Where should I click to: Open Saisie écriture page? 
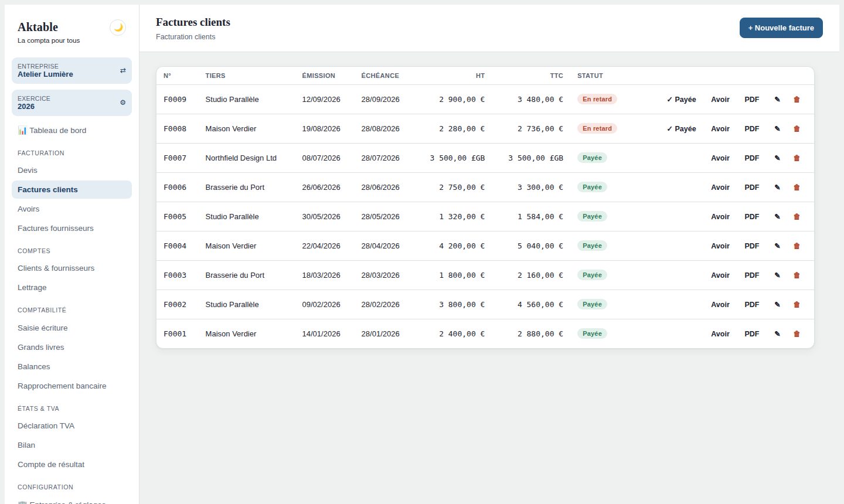pyautogui.click(x=72, y=328)
